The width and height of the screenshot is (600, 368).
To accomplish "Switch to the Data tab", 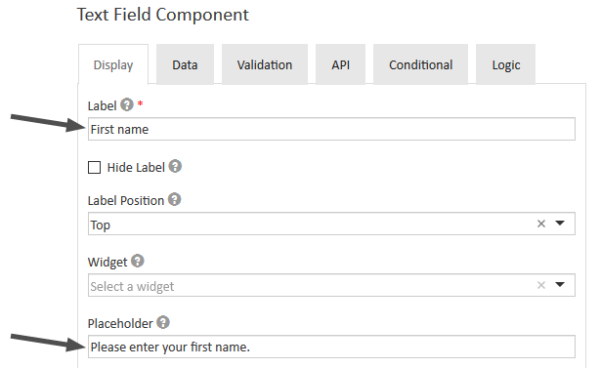I will tap(185, 64).
